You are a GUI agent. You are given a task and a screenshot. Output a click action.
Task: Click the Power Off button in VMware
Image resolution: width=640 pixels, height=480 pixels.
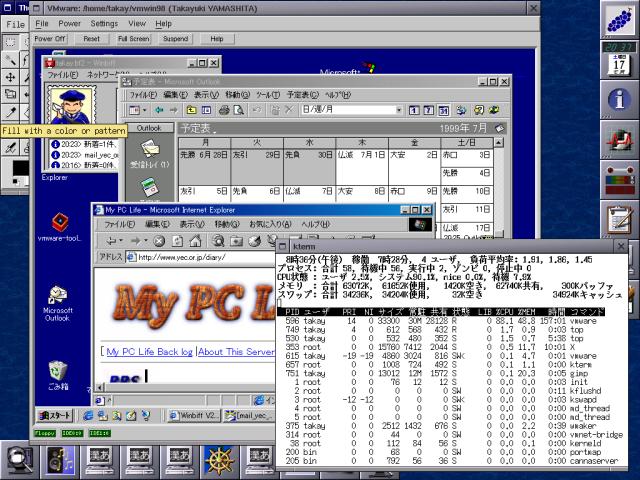(50, 39)
